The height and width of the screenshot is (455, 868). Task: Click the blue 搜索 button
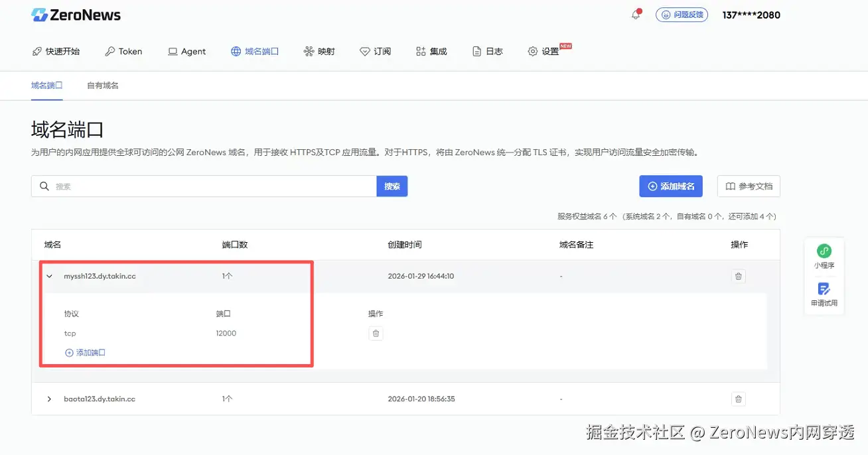392,186
